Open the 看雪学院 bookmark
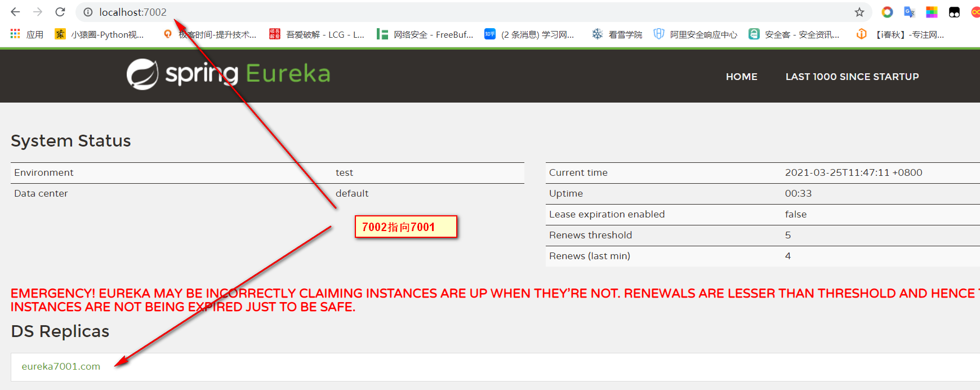This screenshot has width=980, height=390. pos(617,34)
